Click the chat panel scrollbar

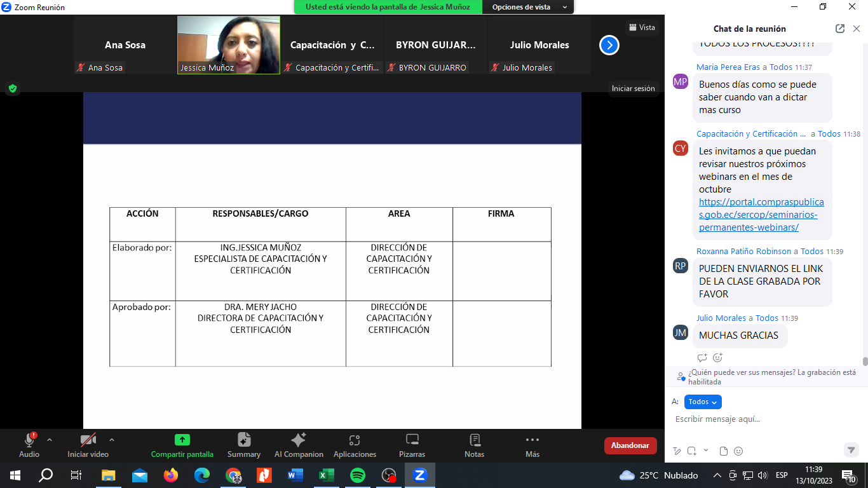point(865,362)
